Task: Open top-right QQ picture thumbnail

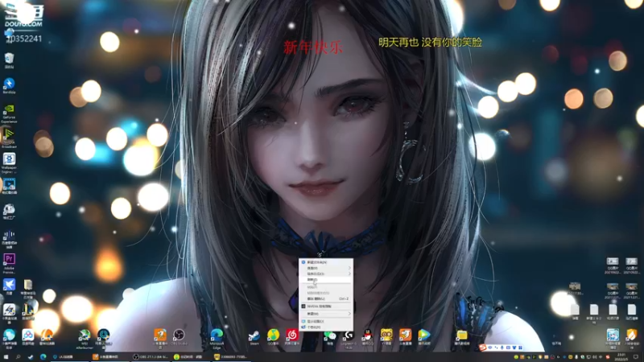Action: click(x=631, y=265)
